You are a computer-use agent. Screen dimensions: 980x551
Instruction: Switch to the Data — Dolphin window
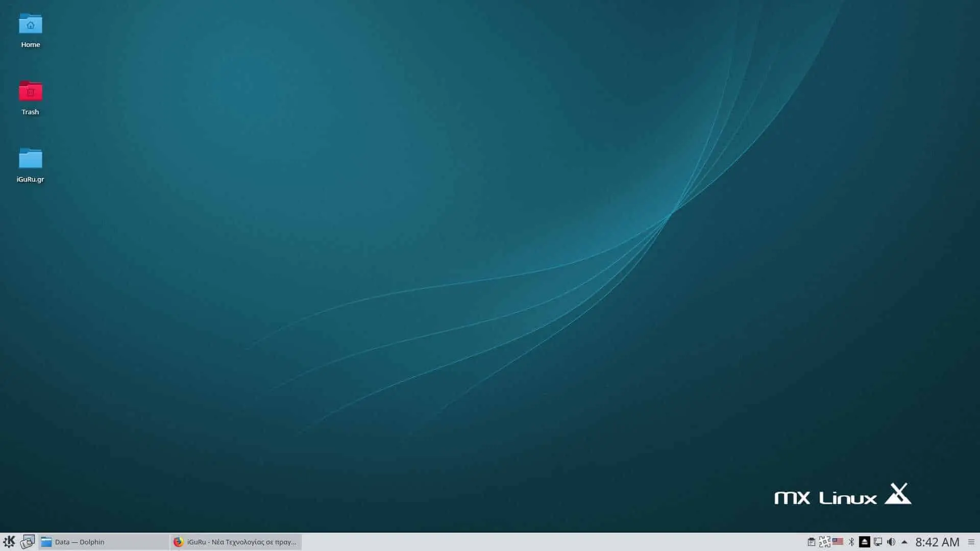click(104, 542)
